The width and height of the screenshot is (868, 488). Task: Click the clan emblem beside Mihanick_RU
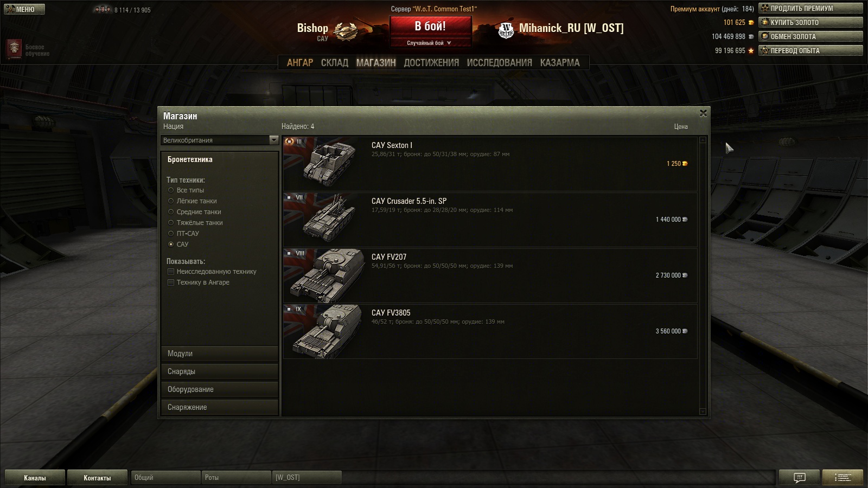pyautogui.click(x=506, y=30)
